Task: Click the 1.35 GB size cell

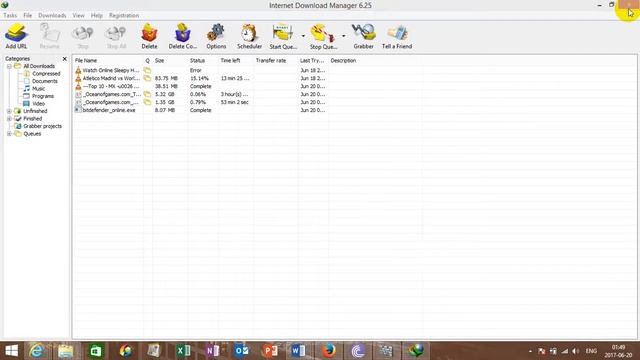Action: (x=164, y=102)
